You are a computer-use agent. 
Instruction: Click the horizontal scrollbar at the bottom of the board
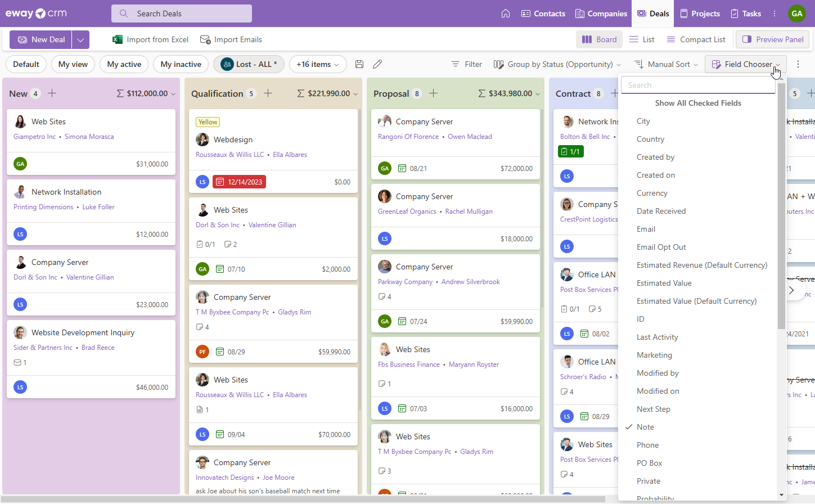(x=304, y=499)
